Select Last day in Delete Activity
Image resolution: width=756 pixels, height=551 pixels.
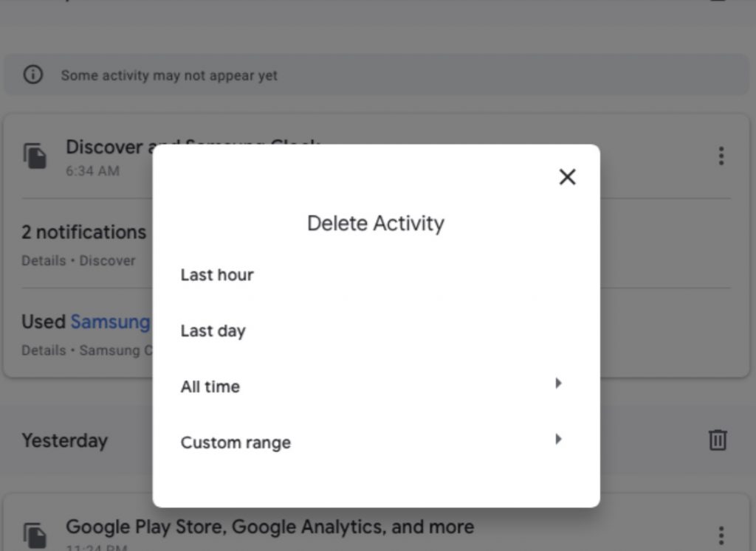coord(213,330)
